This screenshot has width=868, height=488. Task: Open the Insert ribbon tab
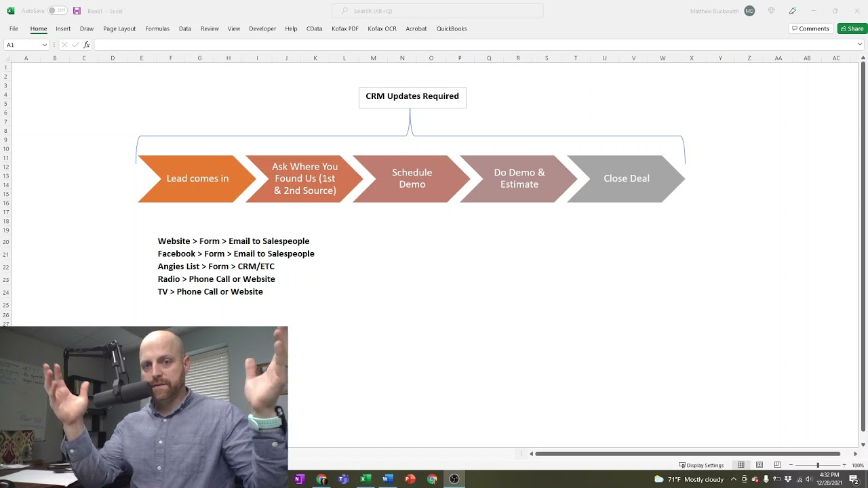pyautogui.click(x=63, y=28)
